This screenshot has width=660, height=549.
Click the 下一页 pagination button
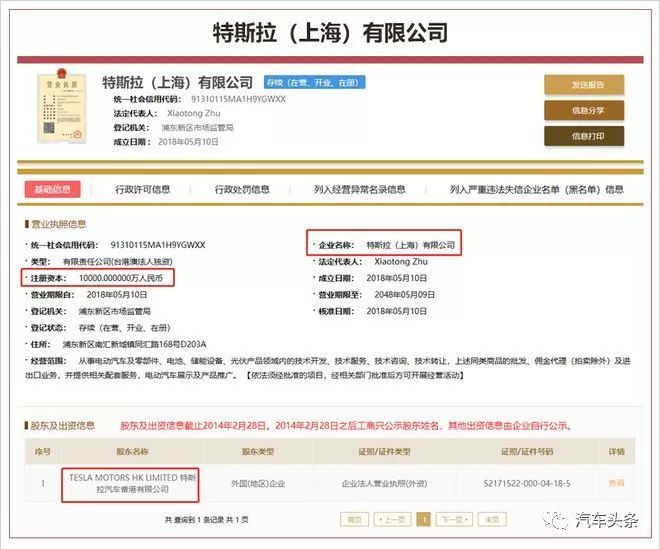click(454, 520)
